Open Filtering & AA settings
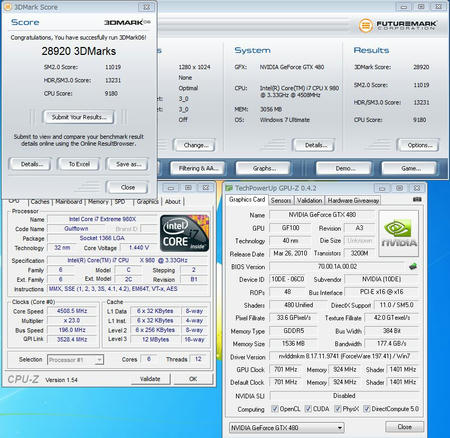Screen dimensions: 450x438 point(198,168)
